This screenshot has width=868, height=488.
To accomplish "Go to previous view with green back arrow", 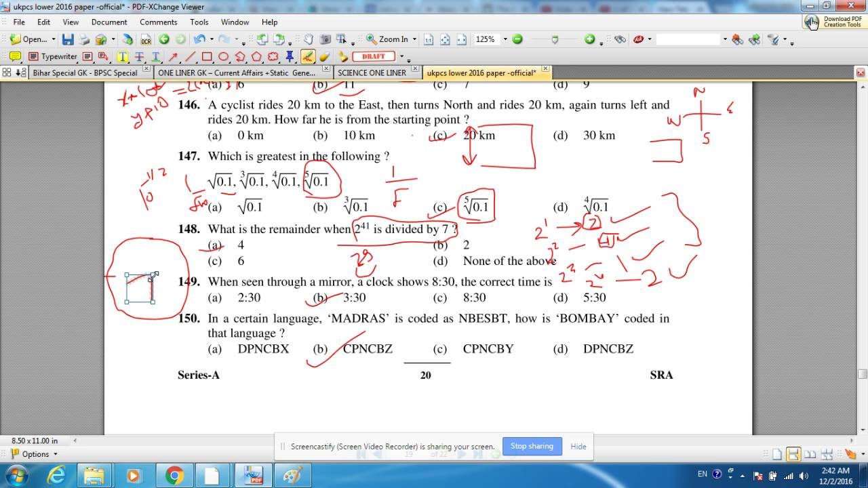I will (x=164, y=39).
